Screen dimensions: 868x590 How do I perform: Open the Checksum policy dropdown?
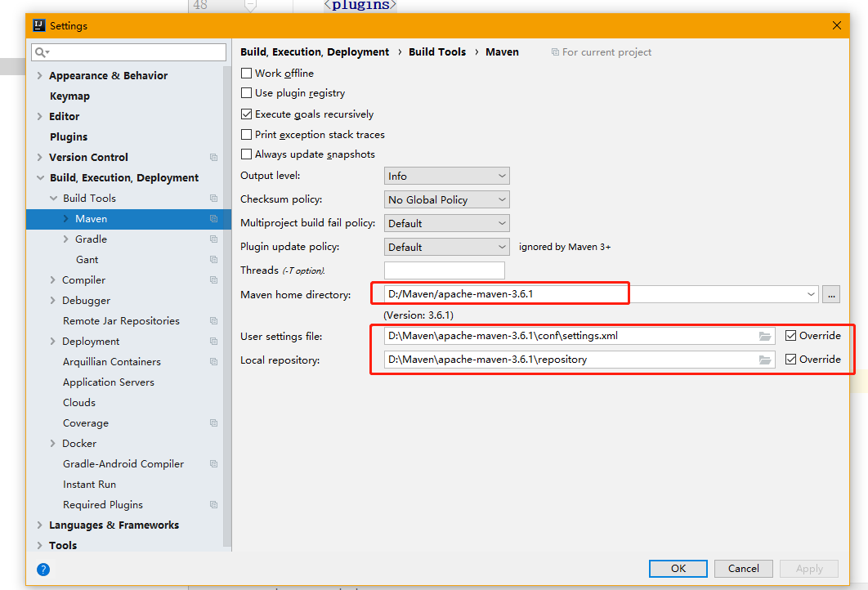click(447, 200)
